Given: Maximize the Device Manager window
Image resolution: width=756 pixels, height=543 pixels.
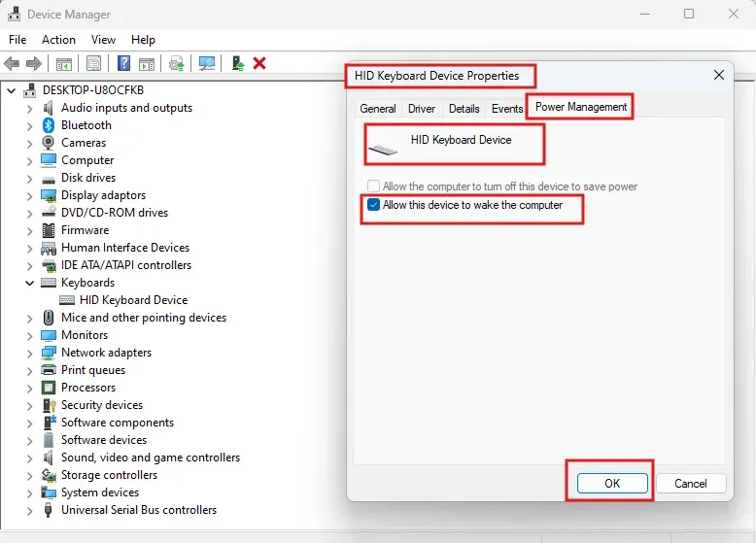Looking at the screenshot, I should point(689,14).
